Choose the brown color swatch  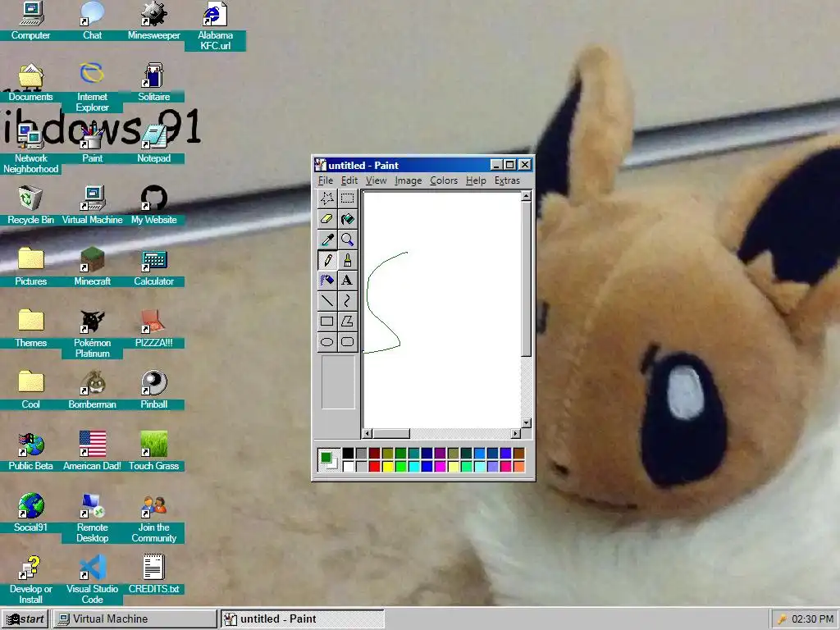tap(518, 454)
